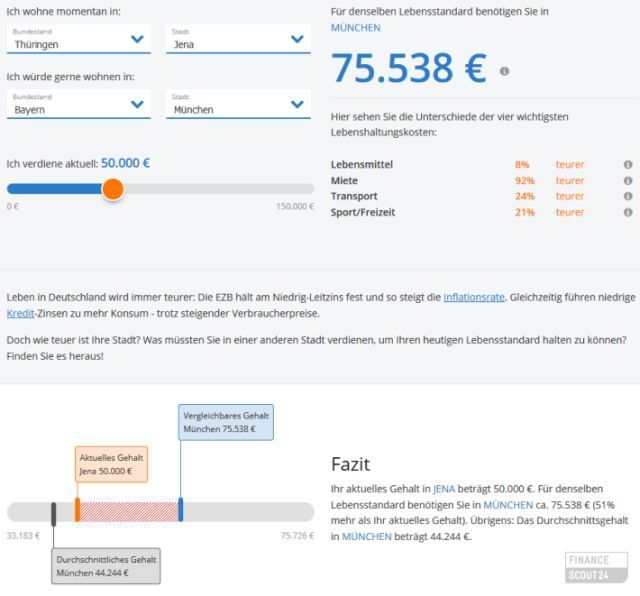Screen dimensions: 640x596
Task: Show info for Lebensmittel cost row
Action: (x=628, y=164)
